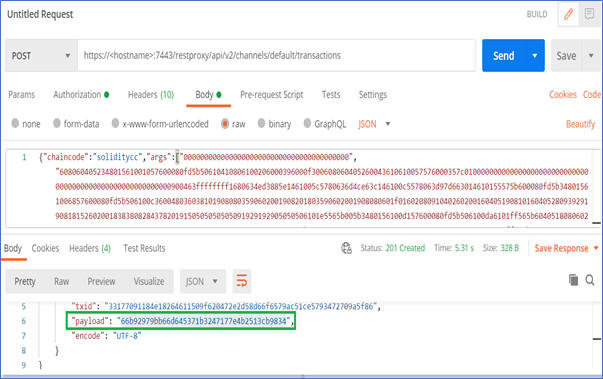Image resolution: width=603 pixels, height=379 pixels.
Task: Click the payload value in the response
Action: pos(203,321)
